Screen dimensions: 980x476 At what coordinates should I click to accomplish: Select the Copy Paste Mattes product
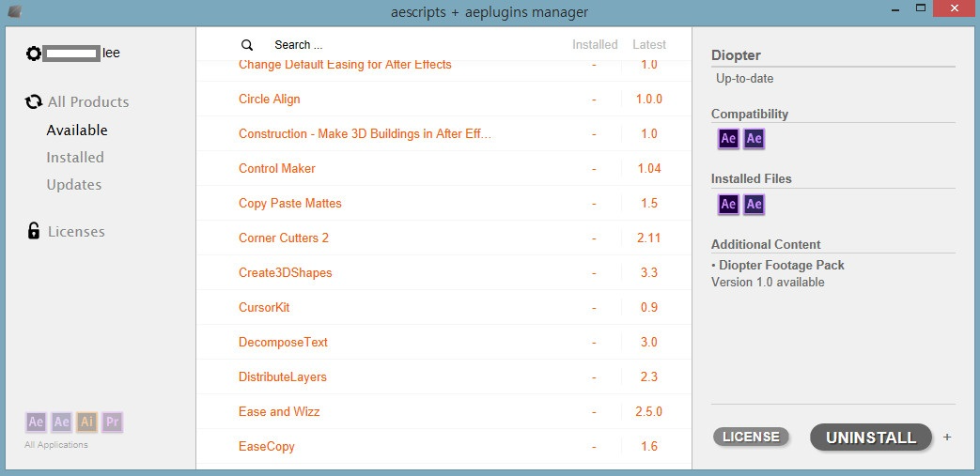click(290, 204)
